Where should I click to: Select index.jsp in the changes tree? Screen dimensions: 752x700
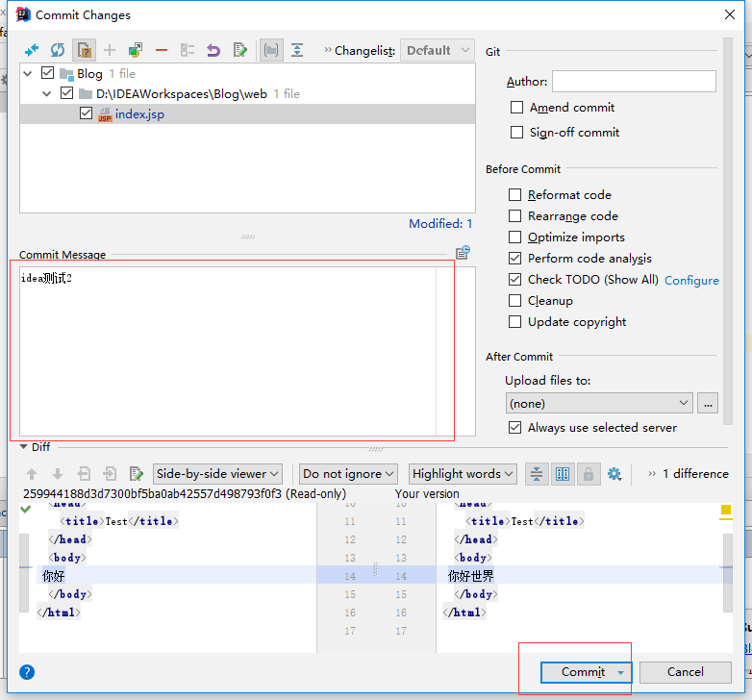(139, 114)
